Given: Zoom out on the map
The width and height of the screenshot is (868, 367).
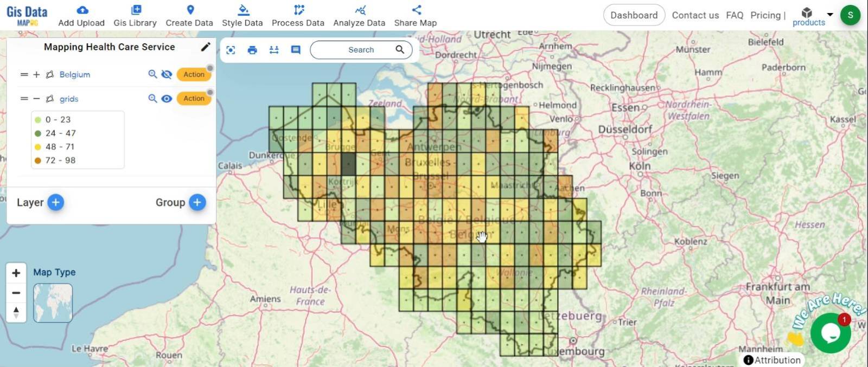Looking at the screenshot, I should point(16,293).
